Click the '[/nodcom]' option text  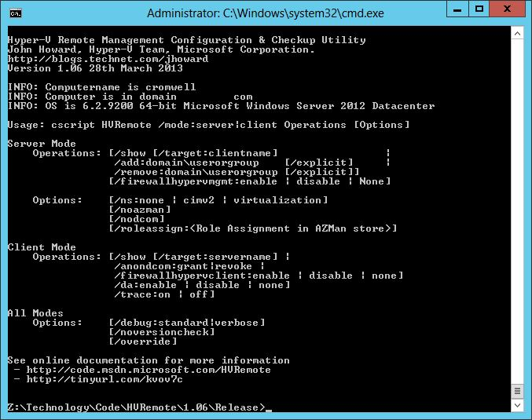pos(137,219)
